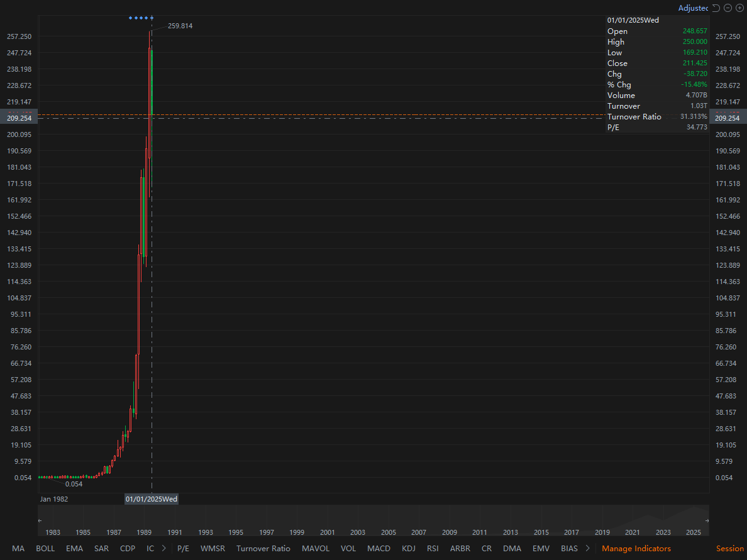Enable the MA indicator
The height and width of the screenshot is (560, 747).
[18, 549]
